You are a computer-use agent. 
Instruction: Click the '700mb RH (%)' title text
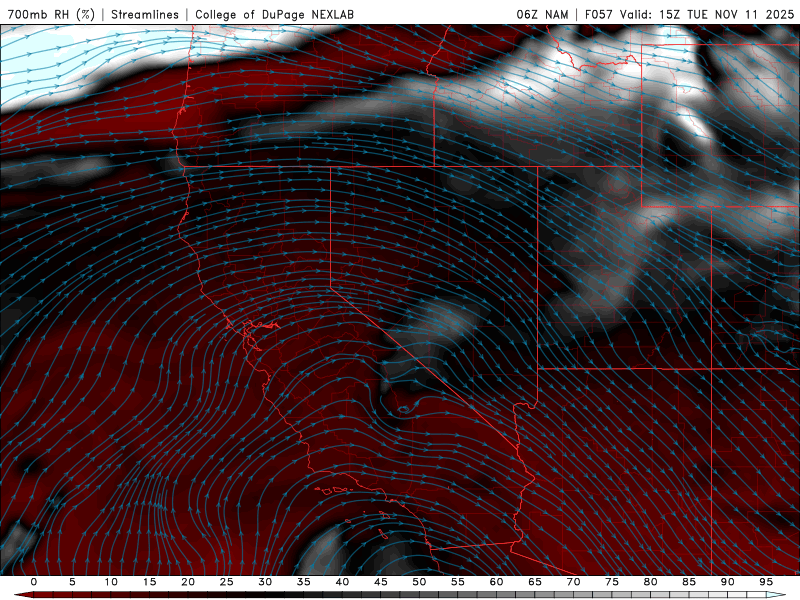tap(51, 15)
